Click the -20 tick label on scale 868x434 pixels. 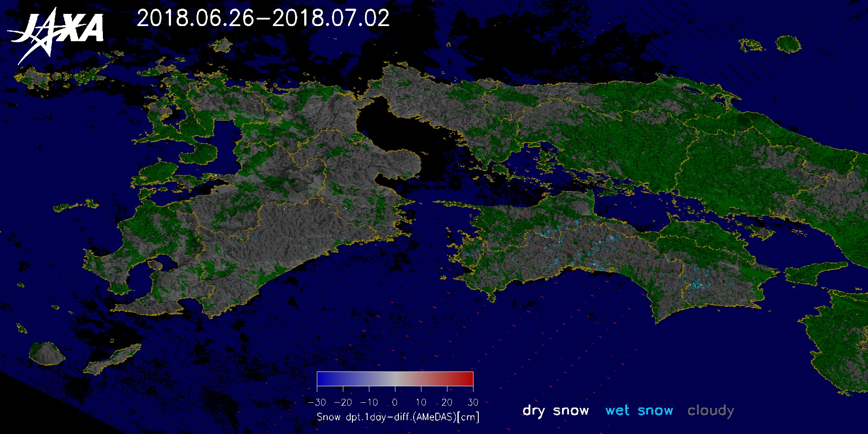tap(343, 402)
